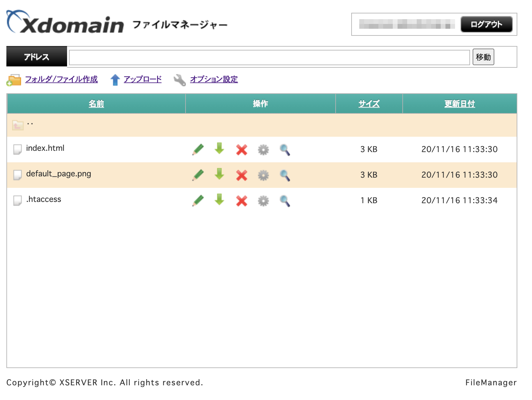Open permissions via the gear icon for index.html
Image resolution: width=532 pixels, height=400 pixels.
pyautogui.click(x=263, y=149)
